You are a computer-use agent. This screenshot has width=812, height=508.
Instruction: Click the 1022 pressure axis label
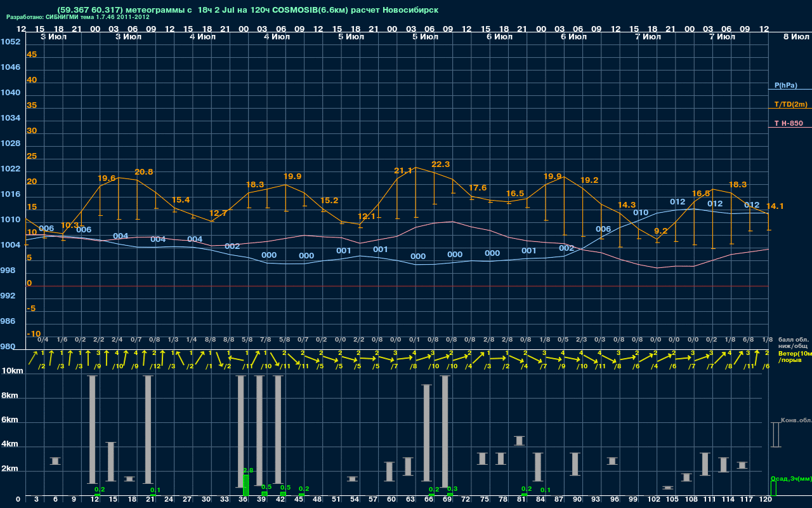[x=10, y=169]
